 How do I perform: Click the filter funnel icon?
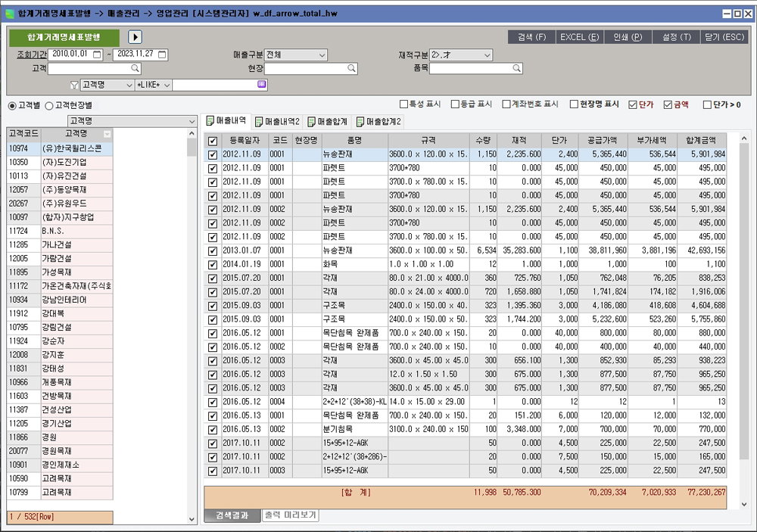point(74,85)
